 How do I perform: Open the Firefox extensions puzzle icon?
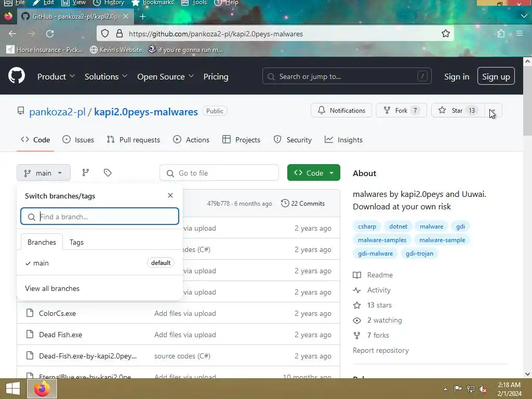point(501,34)
